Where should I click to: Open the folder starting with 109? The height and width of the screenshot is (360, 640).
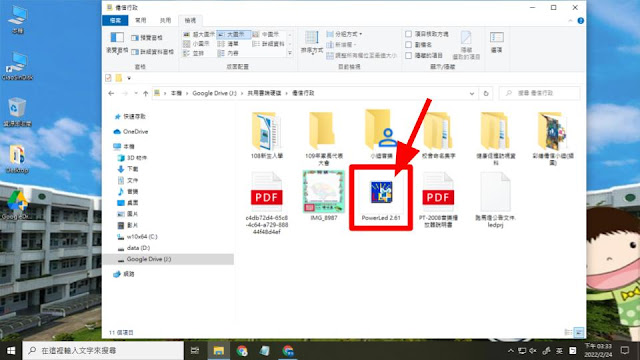pos(324,139)
